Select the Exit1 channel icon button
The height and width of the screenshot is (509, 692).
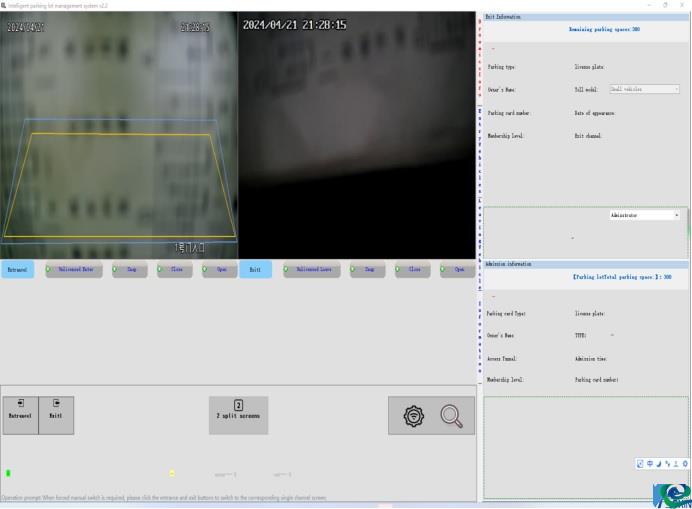click(x=56, y=415)
